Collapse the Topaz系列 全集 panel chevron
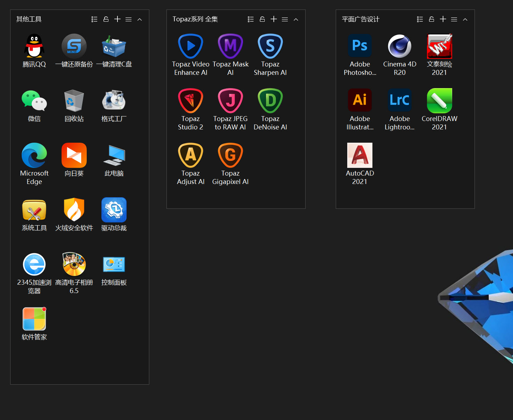 (296, 20)
